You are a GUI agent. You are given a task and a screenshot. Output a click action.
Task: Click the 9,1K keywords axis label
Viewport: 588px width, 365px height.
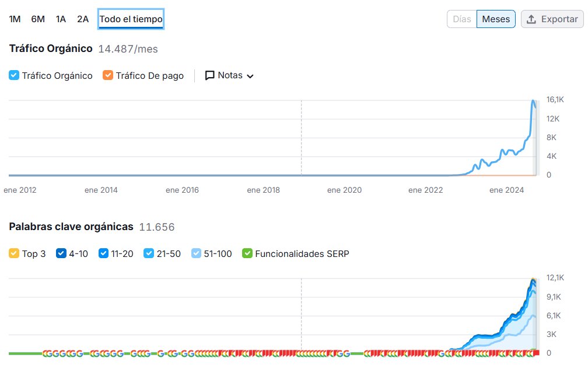(554, 297)
